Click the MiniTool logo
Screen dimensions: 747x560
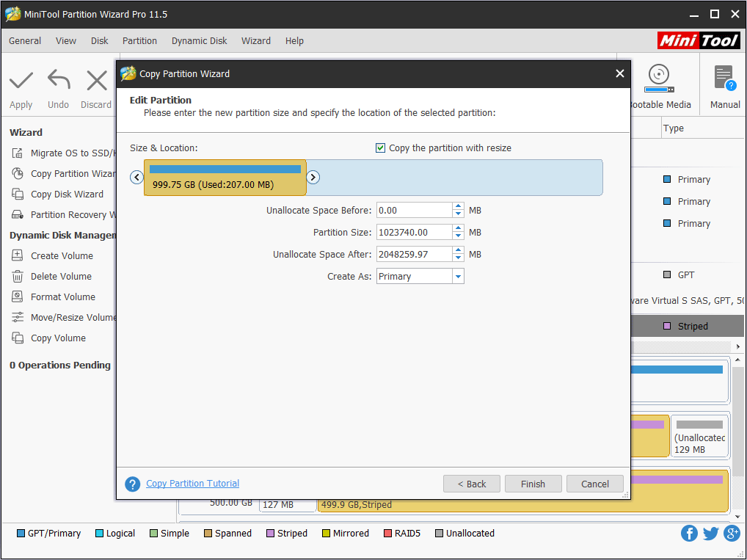pyautogui.click(x=699, y=40)
